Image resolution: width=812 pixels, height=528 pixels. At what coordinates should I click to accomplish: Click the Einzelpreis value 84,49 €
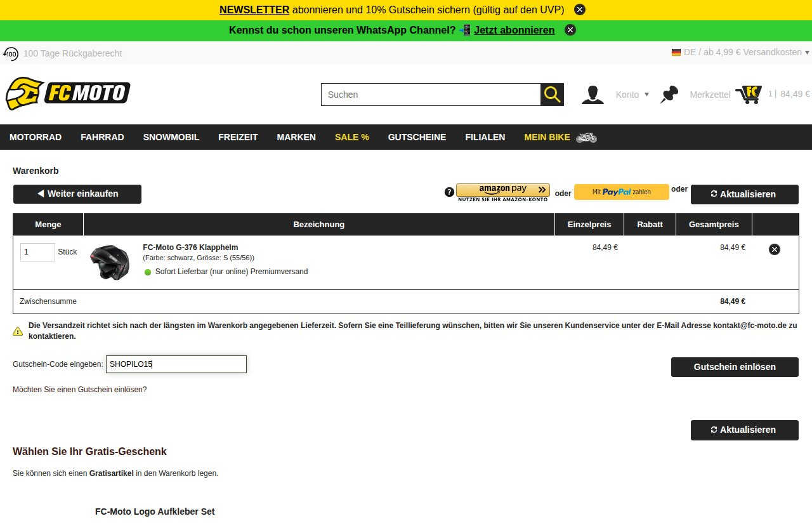point(605,247)
